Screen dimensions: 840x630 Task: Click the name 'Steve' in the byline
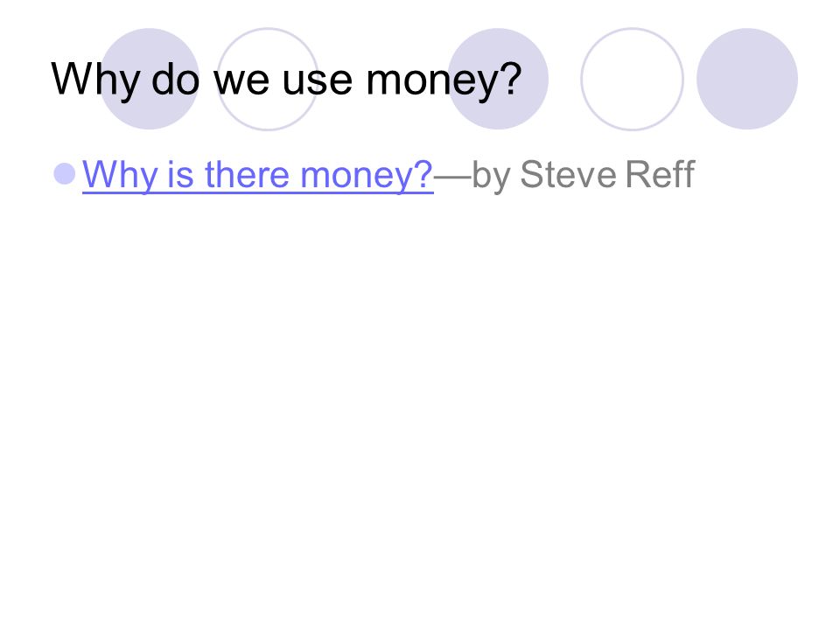pos(569,175)
